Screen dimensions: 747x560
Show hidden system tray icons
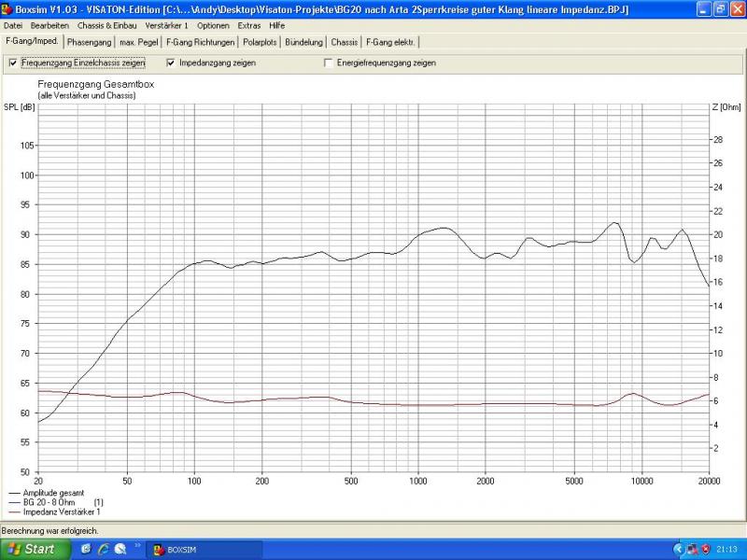pyautogui.click(x=678, y=550)
